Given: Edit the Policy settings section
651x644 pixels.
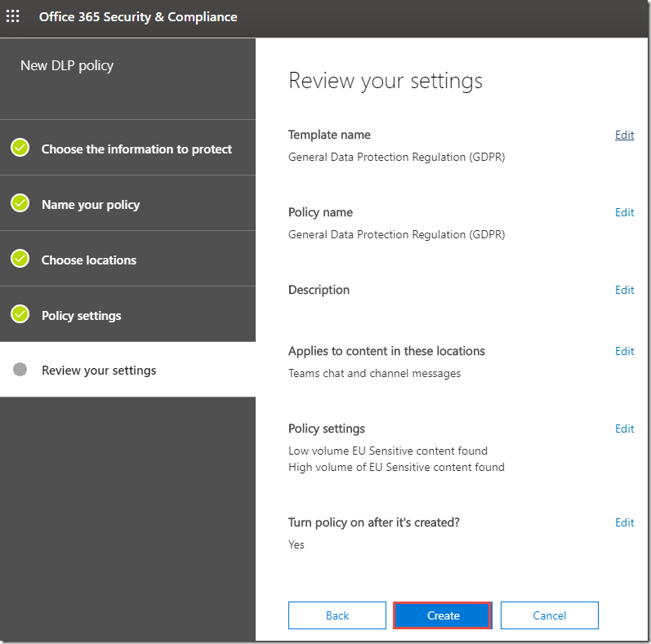Looking at the screenshot, I should pyautogui.click(x=624, y=429).
